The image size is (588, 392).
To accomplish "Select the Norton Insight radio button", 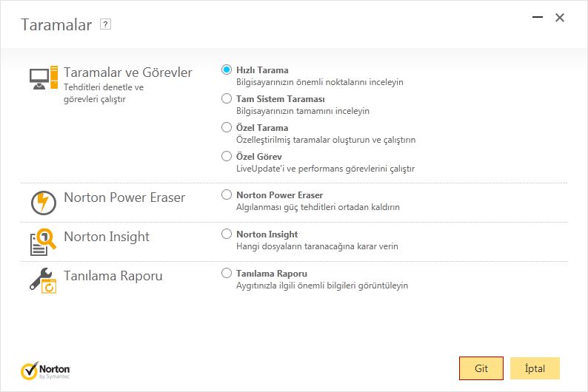I will [x=227, y=234].
